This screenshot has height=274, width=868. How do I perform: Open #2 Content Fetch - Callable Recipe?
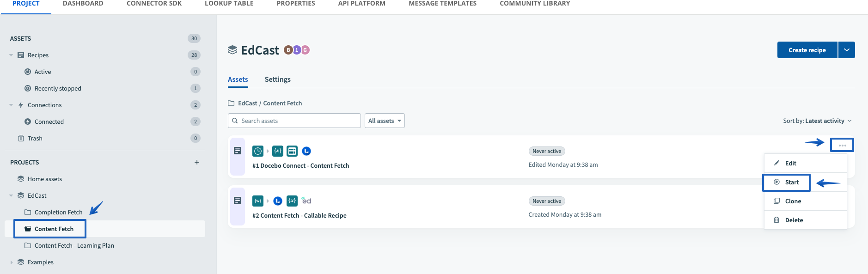(x=300, y=215)
